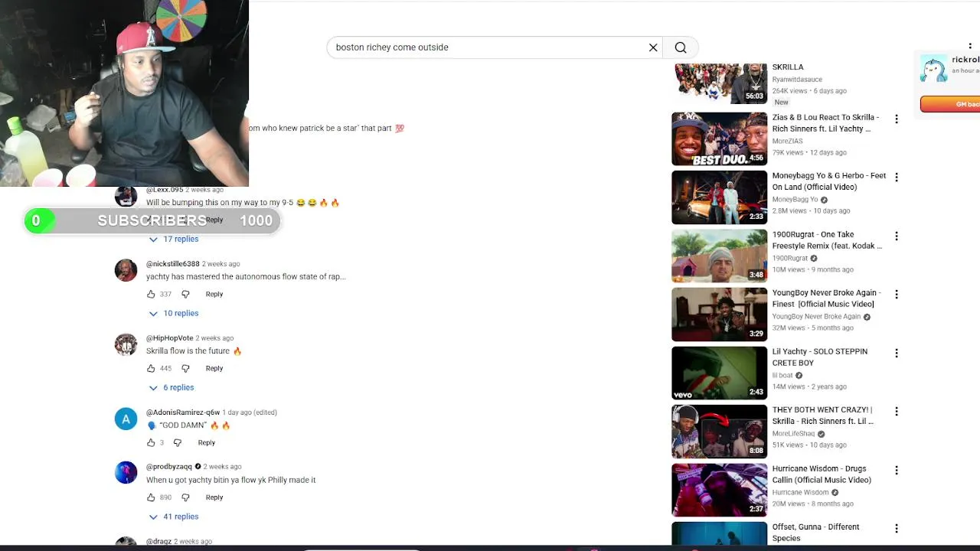Dislike the @HipHopVote comment

(x=185, y=368)
